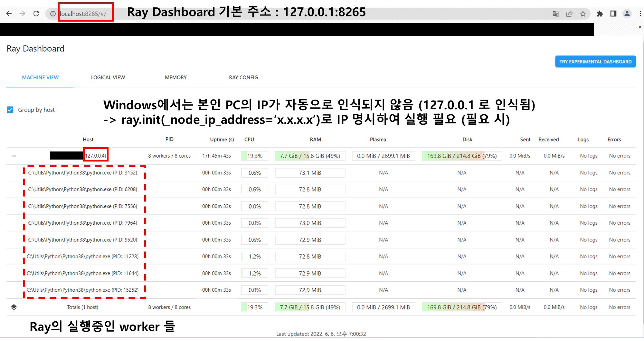Click No logs for PID 3152 row
644x341 pixels.
[x=589, y=173]
